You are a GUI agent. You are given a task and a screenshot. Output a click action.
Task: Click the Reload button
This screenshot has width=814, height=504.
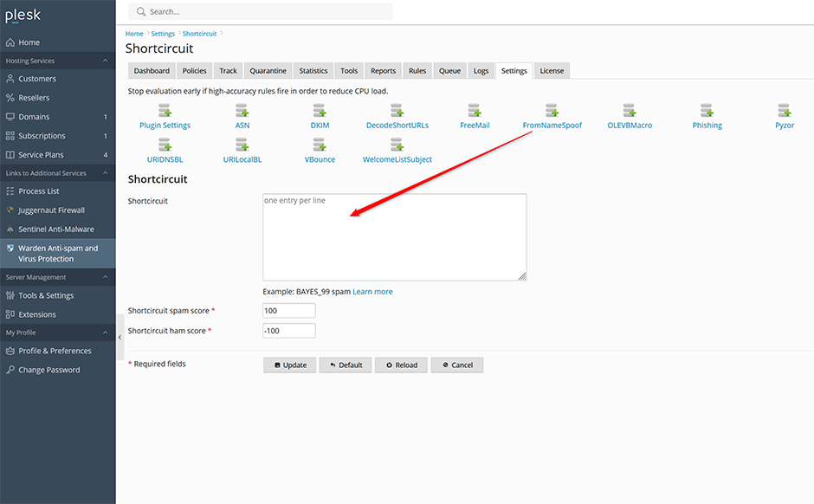(401, 365)
